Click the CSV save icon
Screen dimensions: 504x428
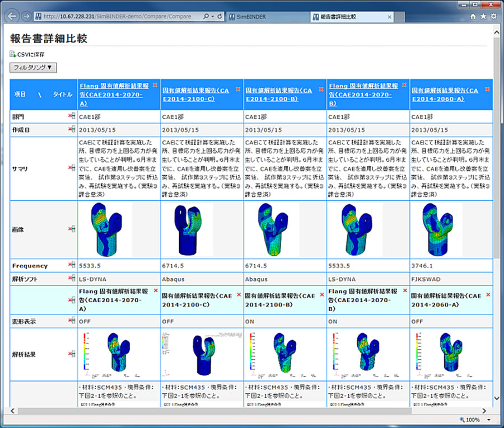pyautogui.click(x=13, y=54)
